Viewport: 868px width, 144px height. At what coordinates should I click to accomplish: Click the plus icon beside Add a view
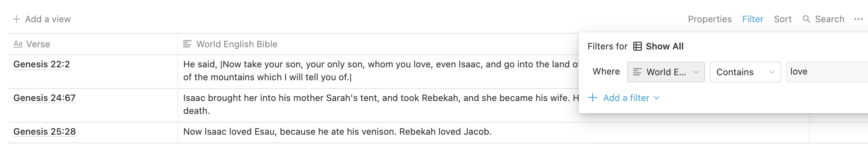17,19
